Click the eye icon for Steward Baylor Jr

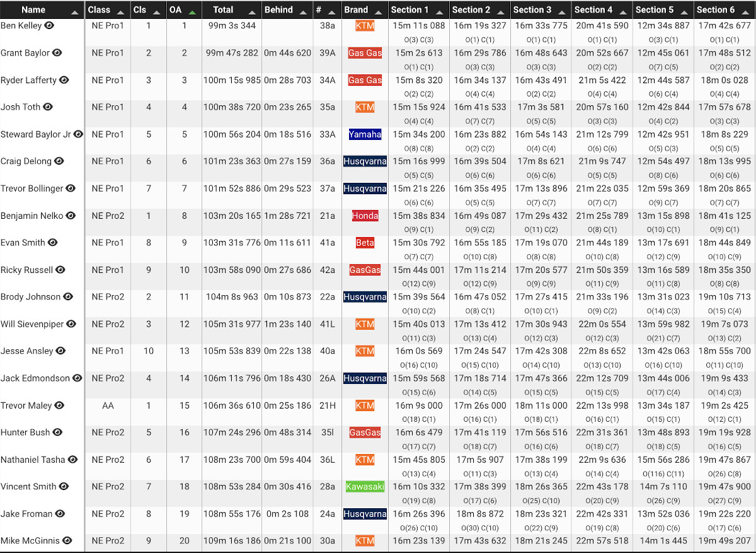click(78, 134)
